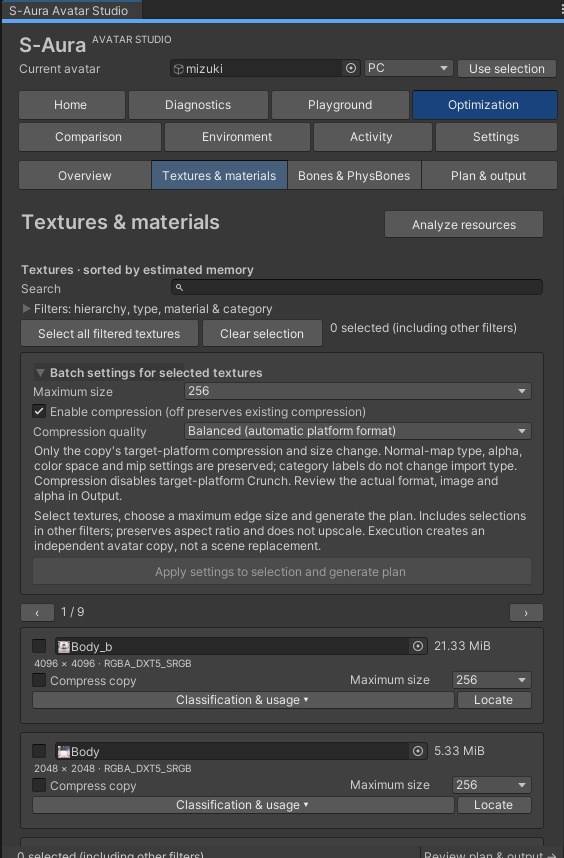
Task: Select the Body_b texture checkbox
Action: pos(39,646)
